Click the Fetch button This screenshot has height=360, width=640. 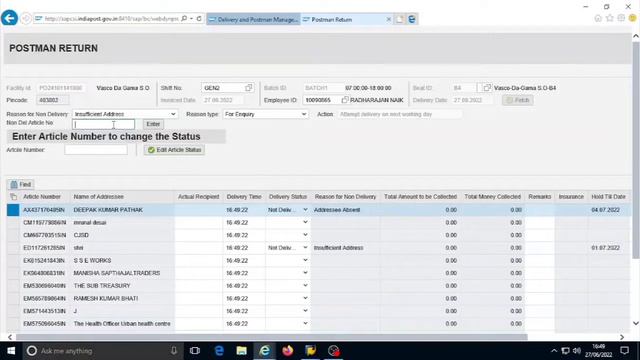point(518,100)
